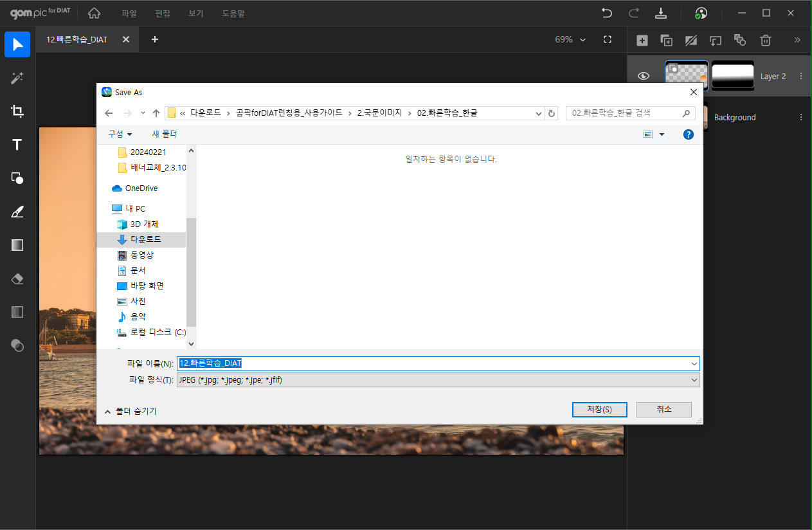Click the 취소 button
The height and width of the screenshot is (530, 812).
(663, 409)
